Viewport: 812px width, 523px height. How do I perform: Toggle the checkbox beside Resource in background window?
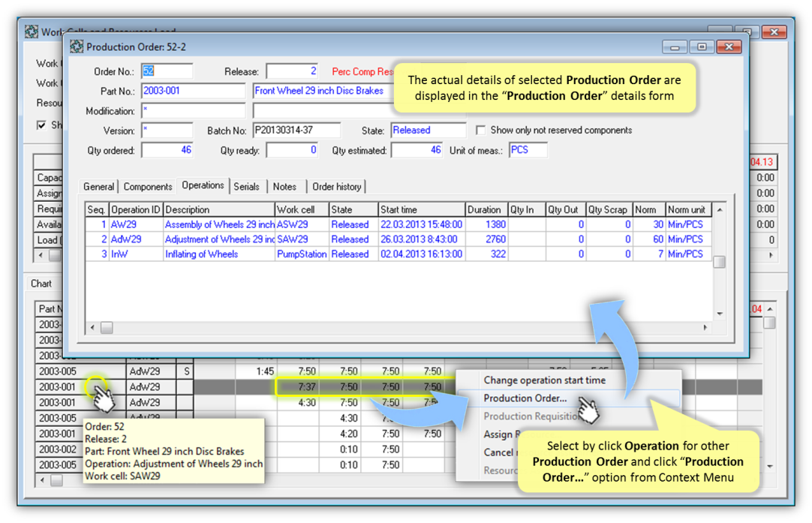41,125
